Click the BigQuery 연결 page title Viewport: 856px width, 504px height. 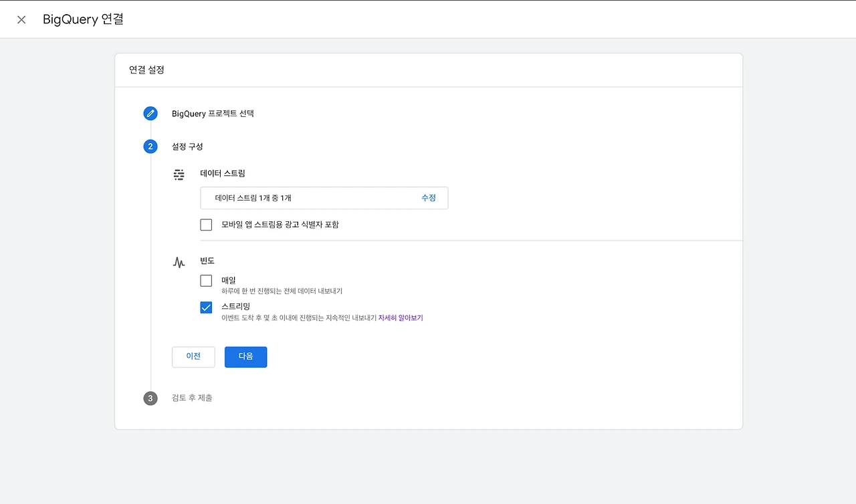pos(83,19)
